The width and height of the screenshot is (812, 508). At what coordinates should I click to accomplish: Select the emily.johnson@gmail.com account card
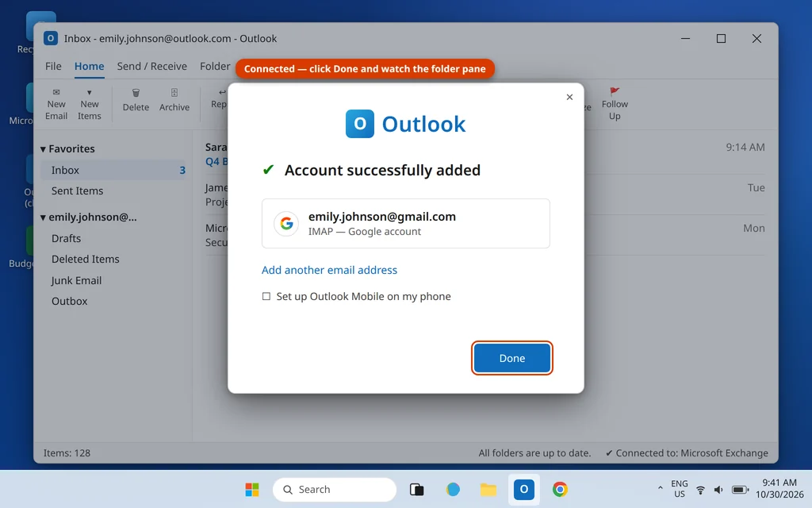tap(405, 223)
